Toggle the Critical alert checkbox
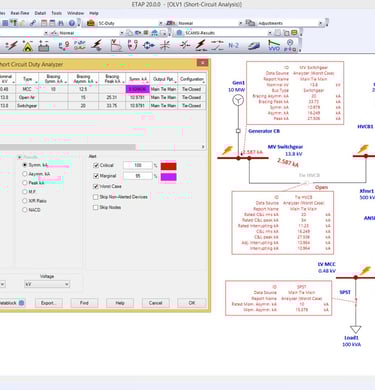The image size is (375, 390). coord(96,165)
